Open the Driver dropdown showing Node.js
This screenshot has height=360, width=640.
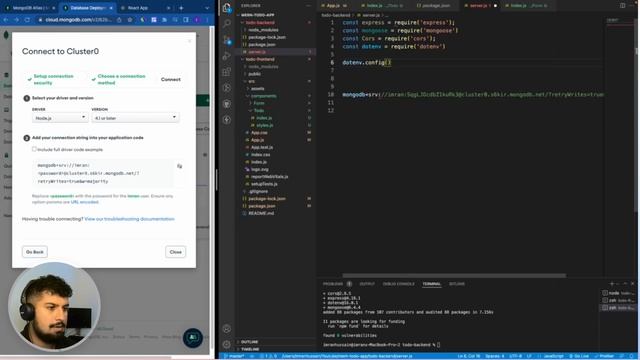[x=60, y=118]
